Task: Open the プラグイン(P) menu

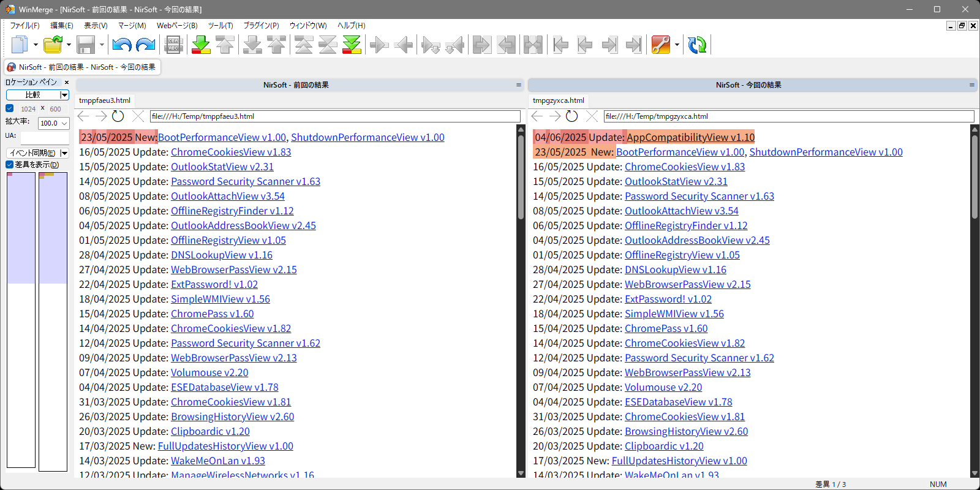Action: pyautogui.click(x=261, y=25)
